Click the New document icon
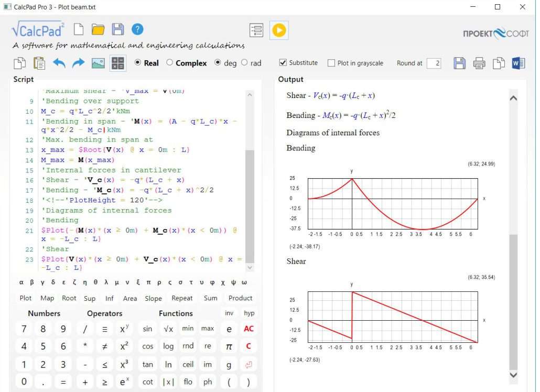 (79, 29)
